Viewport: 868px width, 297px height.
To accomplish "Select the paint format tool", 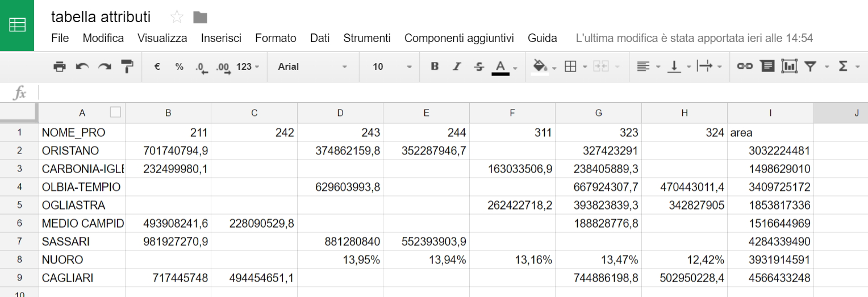I will click(127, 66).
